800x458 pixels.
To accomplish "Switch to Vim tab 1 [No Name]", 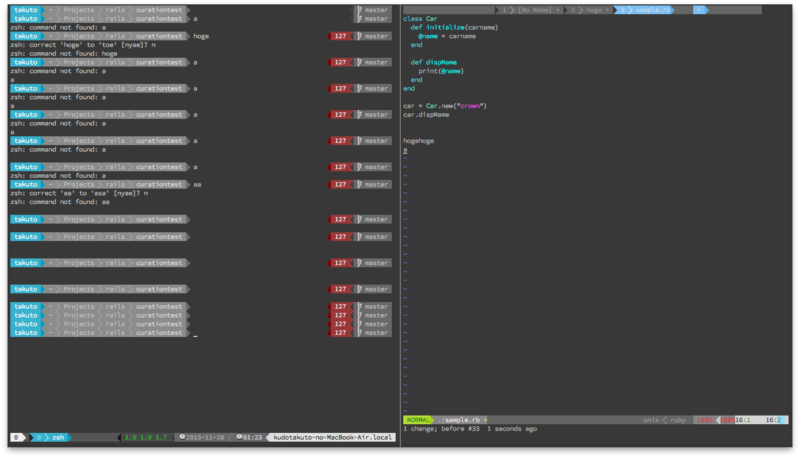I will coord(531,10).
